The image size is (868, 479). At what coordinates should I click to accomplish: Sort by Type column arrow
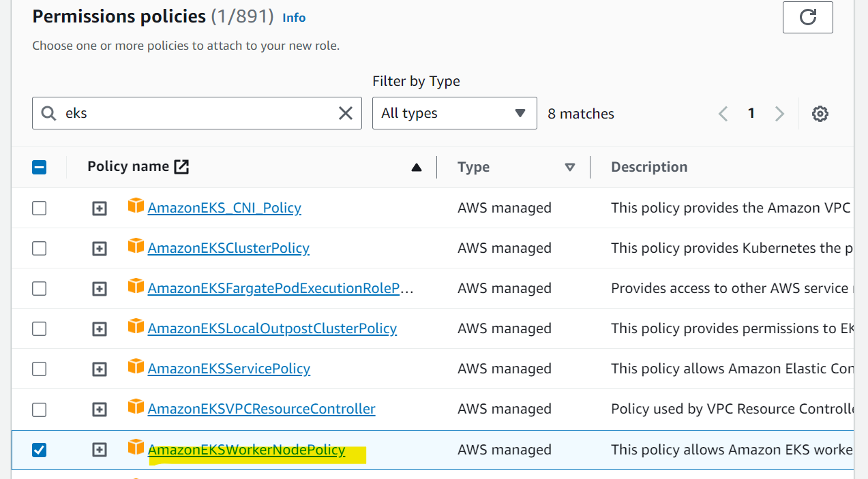(570, 168)
